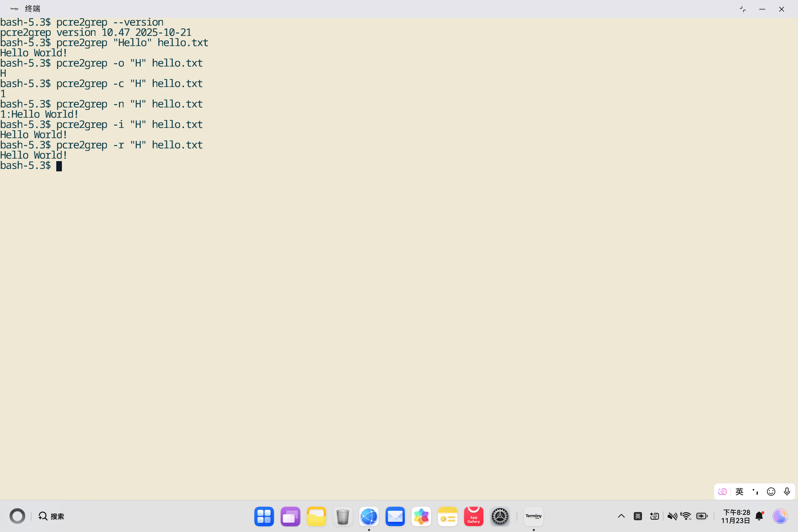Screen dimensions: 798x532
Task: Switch to Termony terminal in dock
Action: (x=533, y=516)
